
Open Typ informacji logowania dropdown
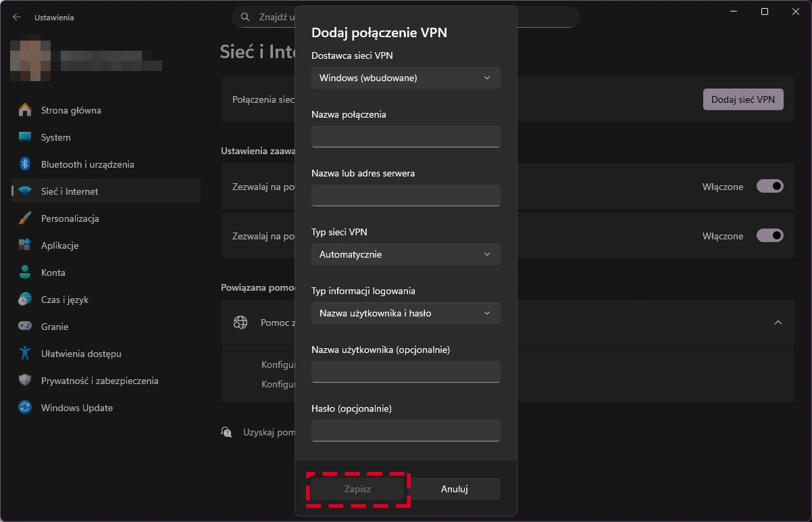point(405,313)
